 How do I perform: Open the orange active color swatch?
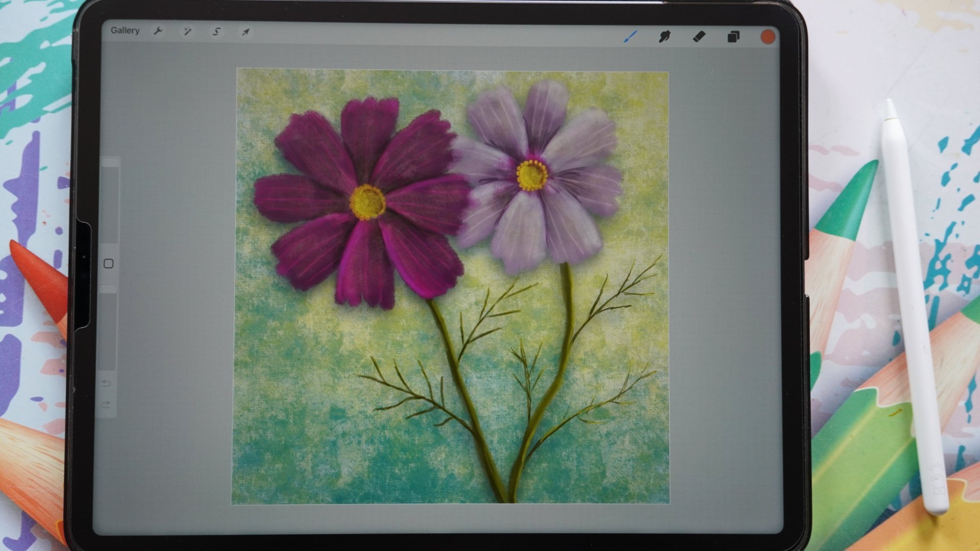click(768, 37)
